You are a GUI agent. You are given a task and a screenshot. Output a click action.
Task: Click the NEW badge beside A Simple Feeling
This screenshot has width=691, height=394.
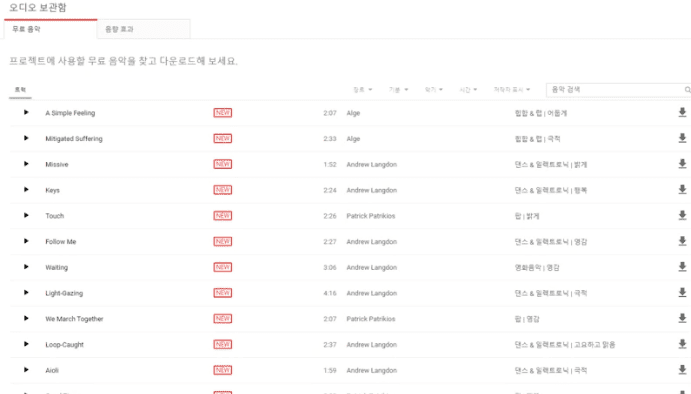click(223, 113)
